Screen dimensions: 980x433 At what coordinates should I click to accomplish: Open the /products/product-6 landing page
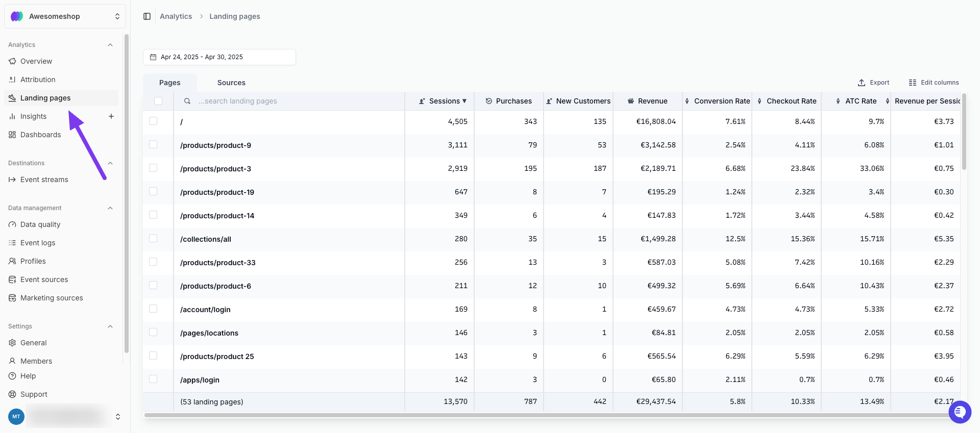tap(215, 286)
